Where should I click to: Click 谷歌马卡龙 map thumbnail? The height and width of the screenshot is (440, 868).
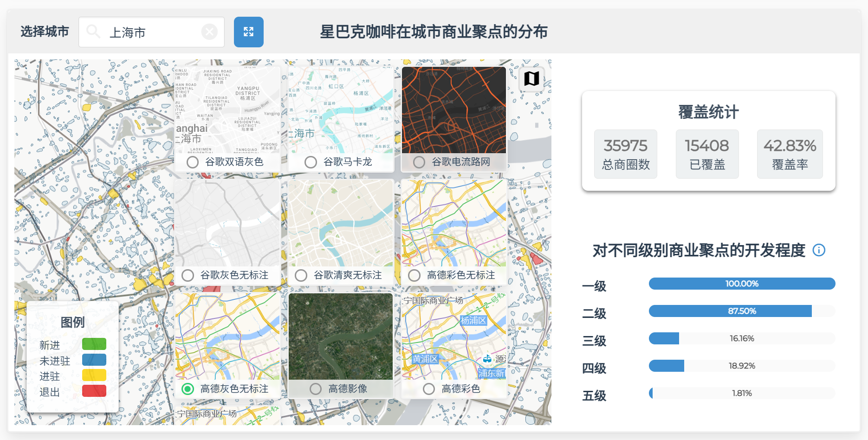pyautogui.click(x=341, y=110)
